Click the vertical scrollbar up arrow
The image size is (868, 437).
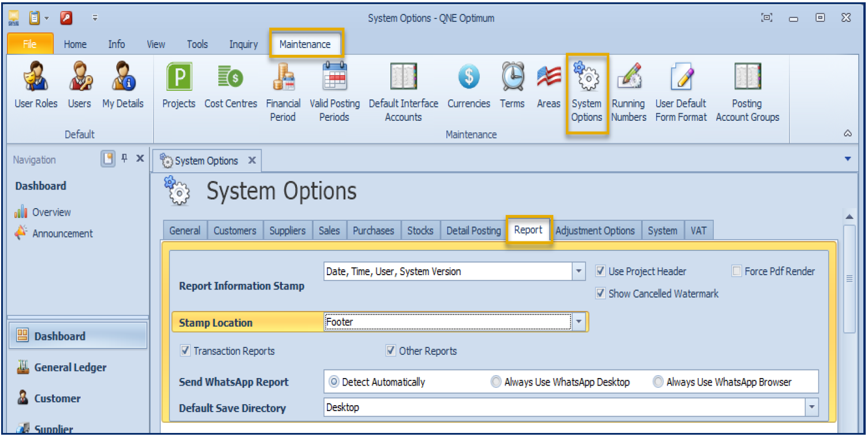point(850,216)
